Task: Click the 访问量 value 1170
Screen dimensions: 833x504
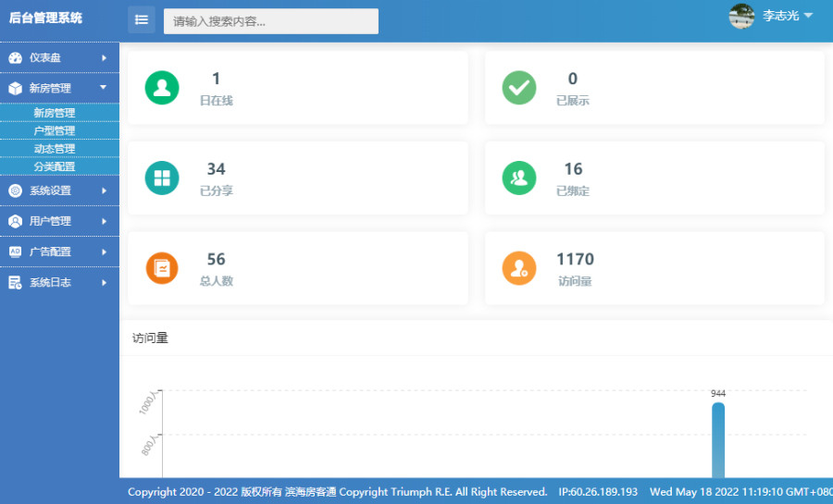Action: 576,260
